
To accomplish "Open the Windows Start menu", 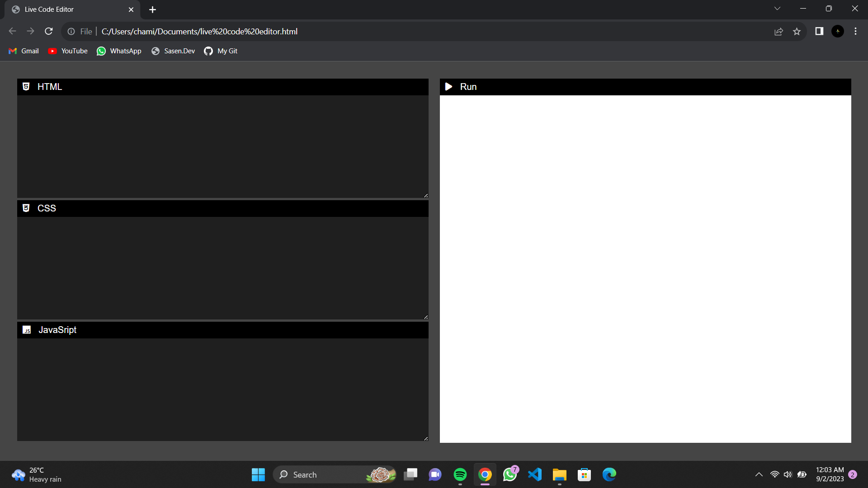I will [x=258, y=474].
